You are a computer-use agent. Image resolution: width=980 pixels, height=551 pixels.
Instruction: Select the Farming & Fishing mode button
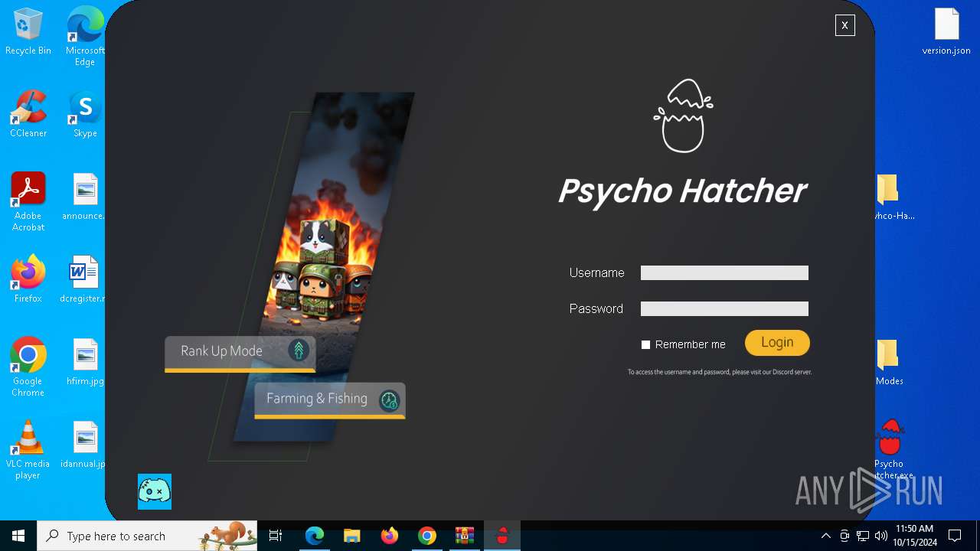329,400
